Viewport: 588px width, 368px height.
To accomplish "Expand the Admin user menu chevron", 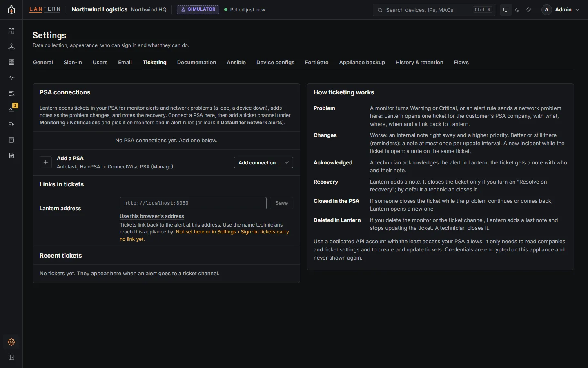I will pyautogui.click(x=577, y=10).
